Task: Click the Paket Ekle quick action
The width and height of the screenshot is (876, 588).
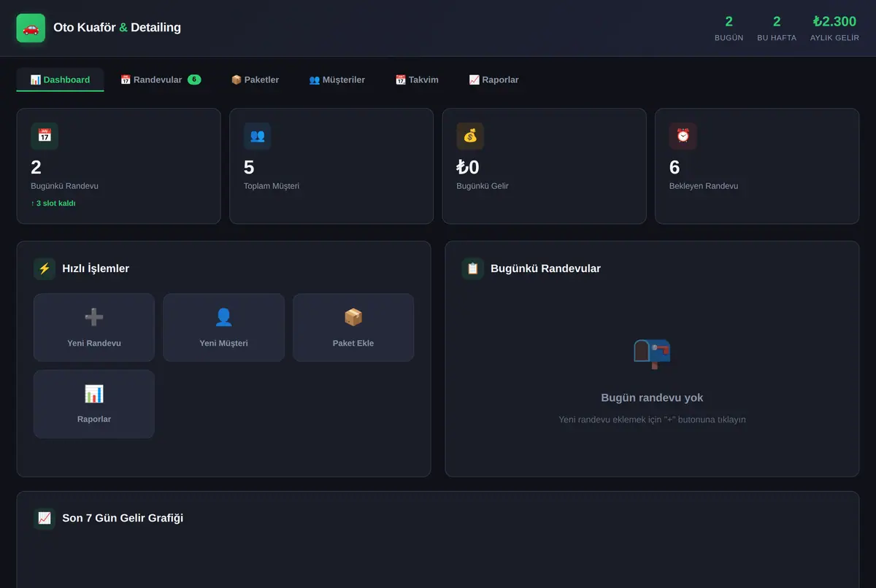Action: click(x=353, y=328)
